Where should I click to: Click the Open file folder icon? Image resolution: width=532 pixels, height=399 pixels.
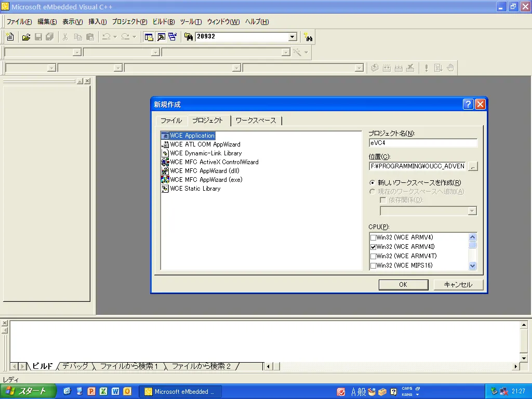point(26,37)
